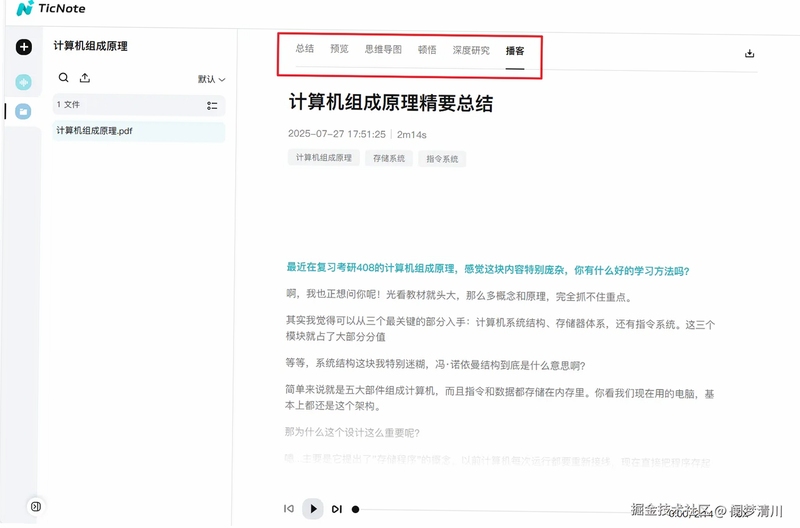Click transcript line starting 等等，系统结构这块
The width and height of the screenshot is (800, 528).
click(x=435, y=365)
